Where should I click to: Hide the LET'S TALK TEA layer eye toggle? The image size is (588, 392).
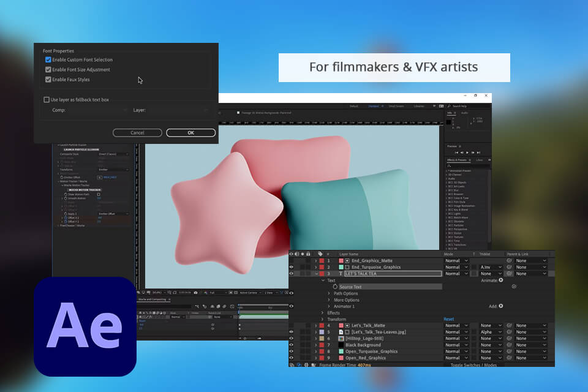[292, 273]
